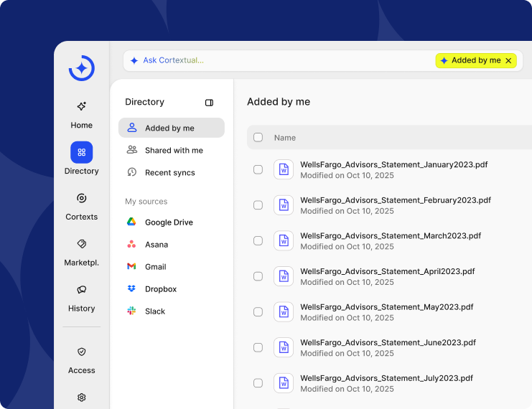Focus the Ask Cortextual search field

pyautogui.click(x=280, y=61)
